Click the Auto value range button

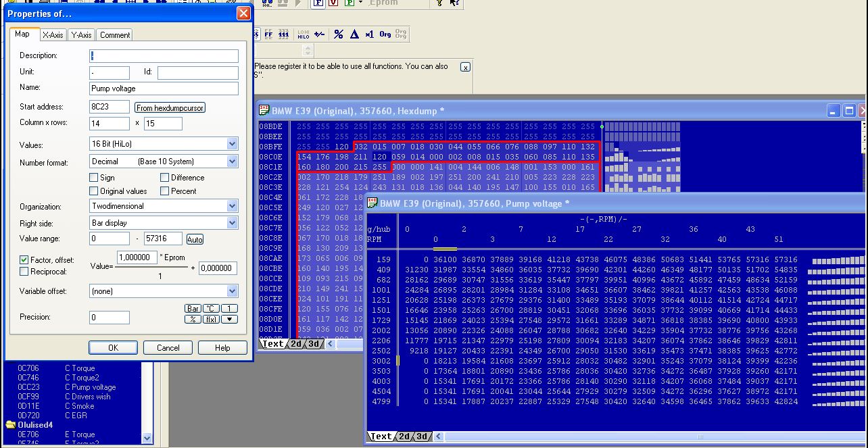pyautogui.click(x=195, y=239)
